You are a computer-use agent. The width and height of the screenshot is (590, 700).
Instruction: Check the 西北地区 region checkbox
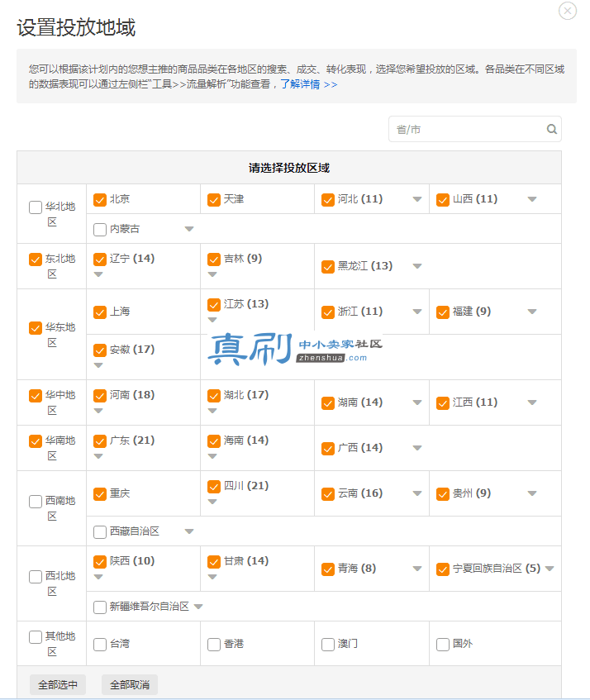click(x=36, y=577)
